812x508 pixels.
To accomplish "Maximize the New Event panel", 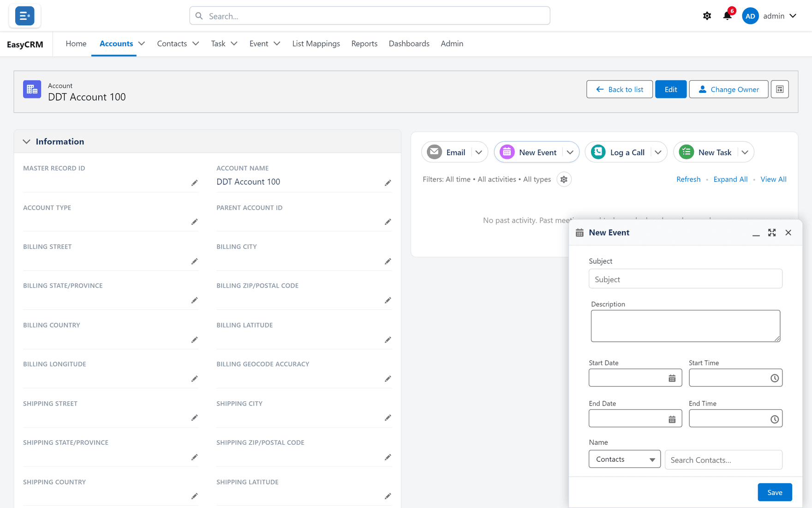I will (x=772, y=232).
